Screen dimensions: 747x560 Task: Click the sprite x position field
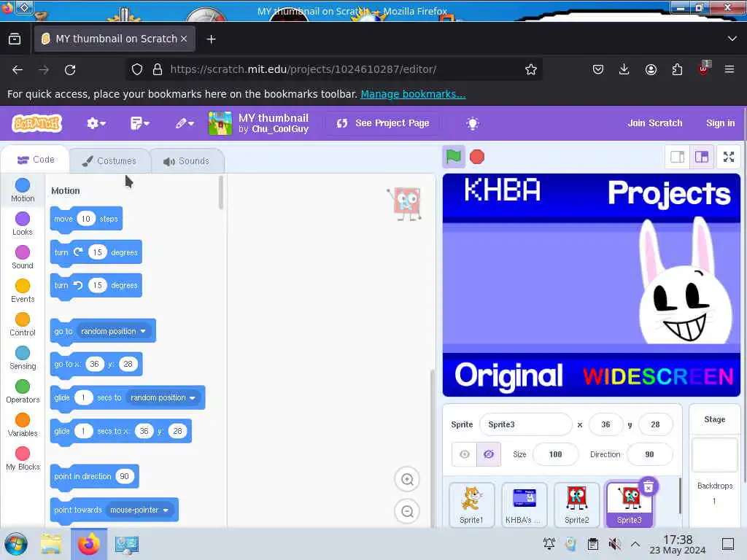tap(605, 424)
